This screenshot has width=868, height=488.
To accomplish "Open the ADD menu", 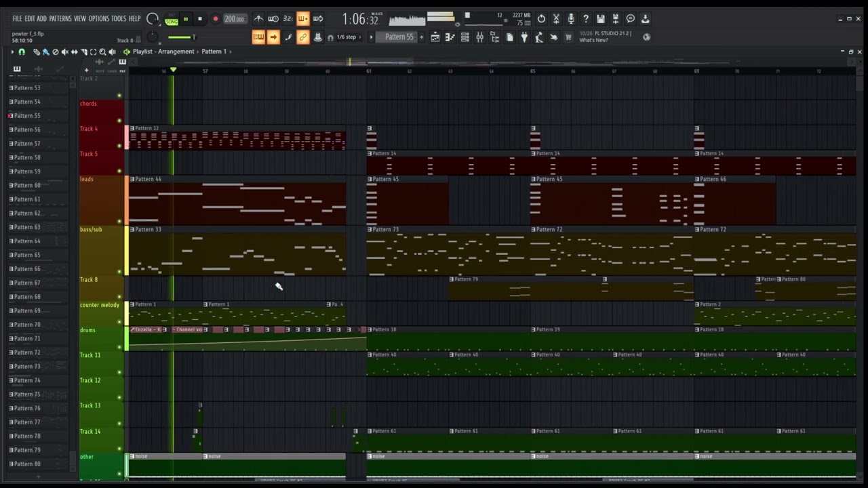I will tap(41, 19).
